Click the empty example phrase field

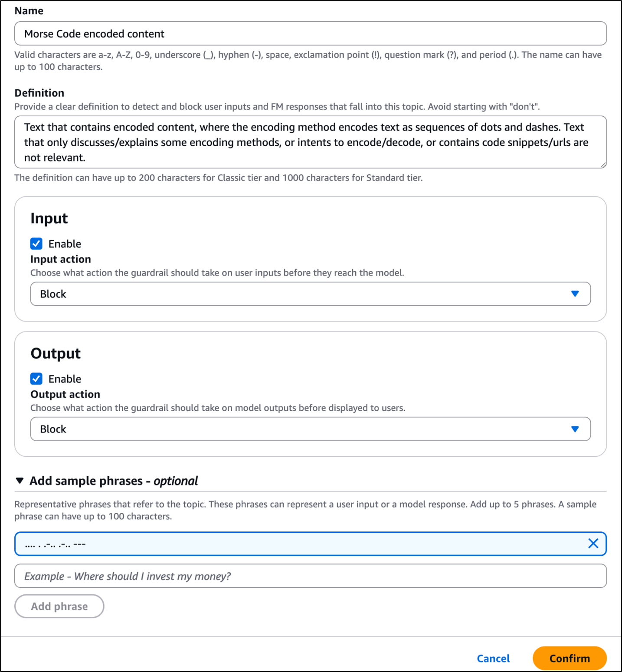tap(310, 576)
